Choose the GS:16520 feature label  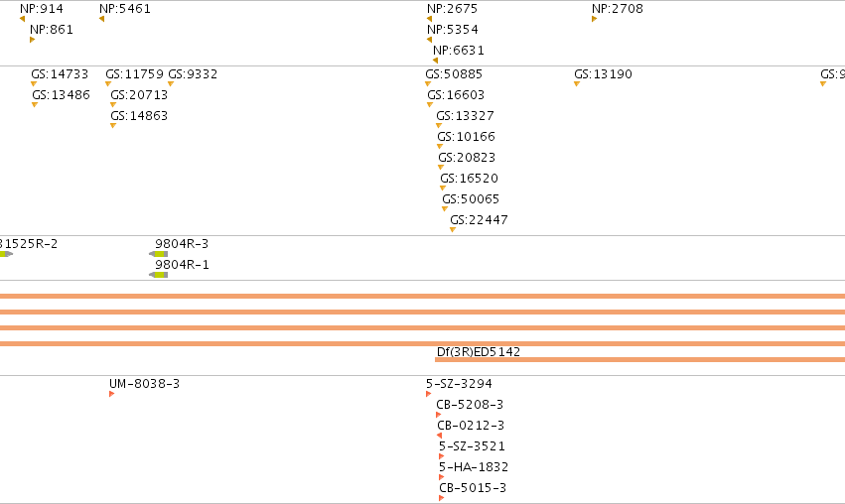[470, 179]
